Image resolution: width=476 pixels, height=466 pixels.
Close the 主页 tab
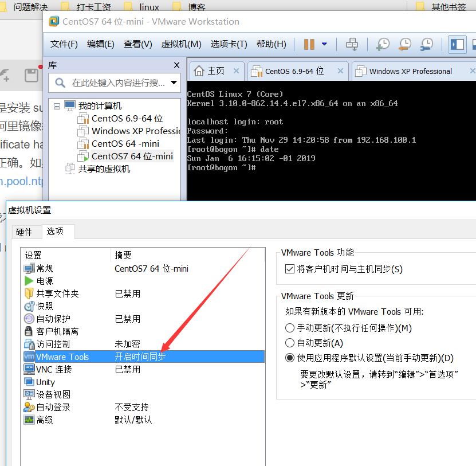pos(236,71)
